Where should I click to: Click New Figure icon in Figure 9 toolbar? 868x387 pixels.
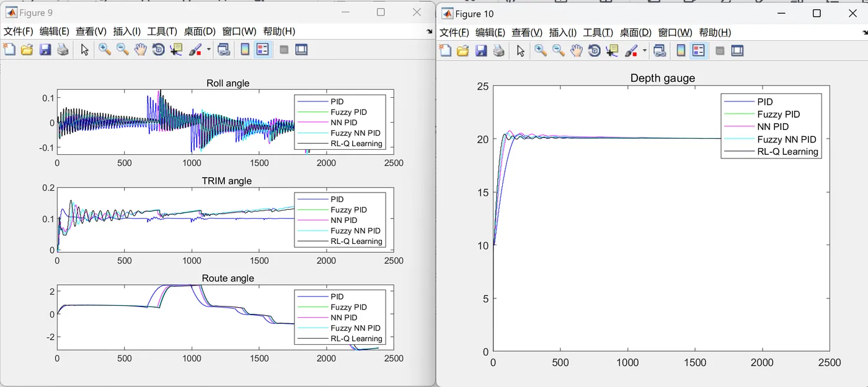click(9, 50)
